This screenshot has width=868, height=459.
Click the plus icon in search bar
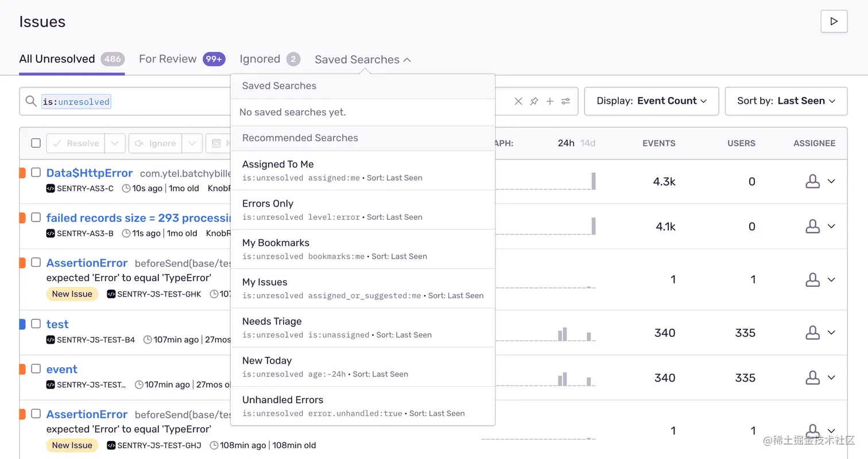pos(550,102)
